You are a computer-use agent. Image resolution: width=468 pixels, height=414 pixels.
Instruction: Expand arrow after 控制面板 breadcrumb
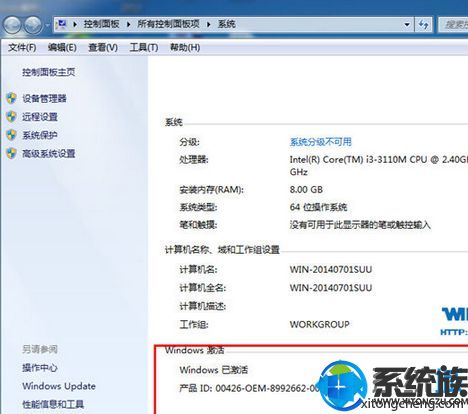[x=128, y=24]
